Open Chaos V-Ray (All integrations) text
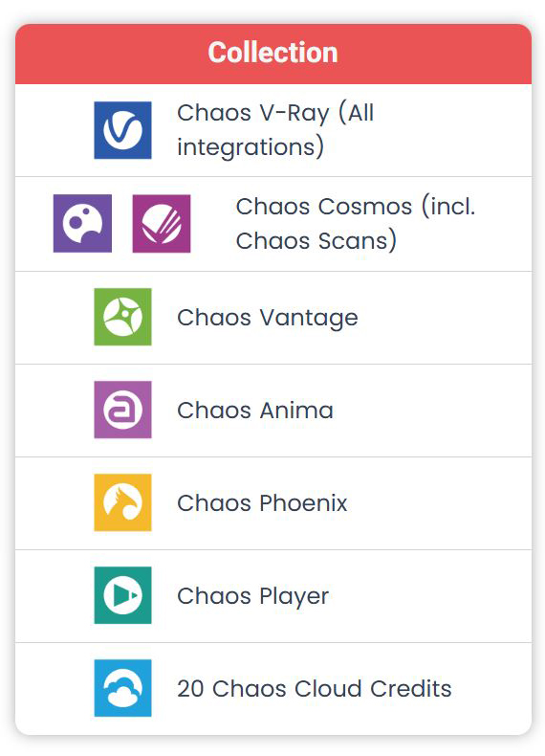The width and height of the screenshot is (545, 756). [x=275, y=130]
